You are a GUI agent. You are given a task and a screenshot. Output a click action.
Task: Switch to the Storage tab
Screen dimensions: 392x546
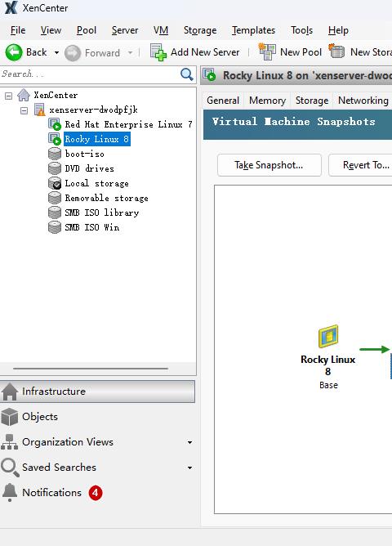coord(312,101)
